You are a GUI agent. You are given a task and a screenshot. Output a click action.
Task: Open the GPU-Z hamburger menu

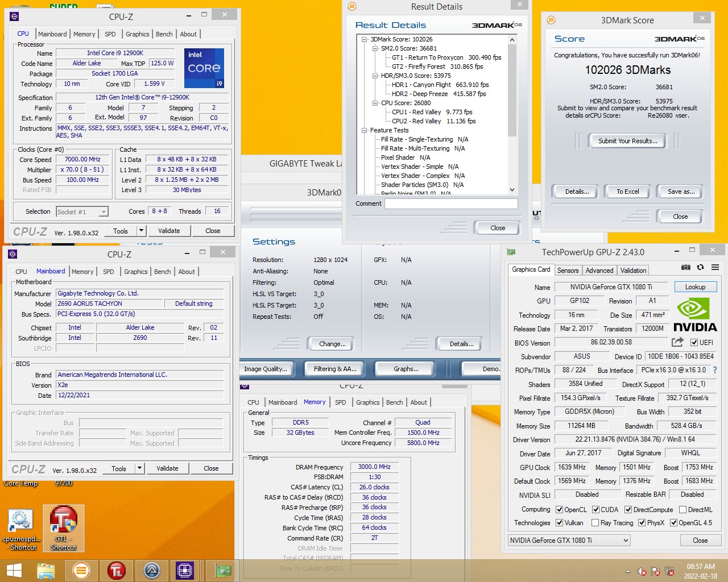pos(715,267)
